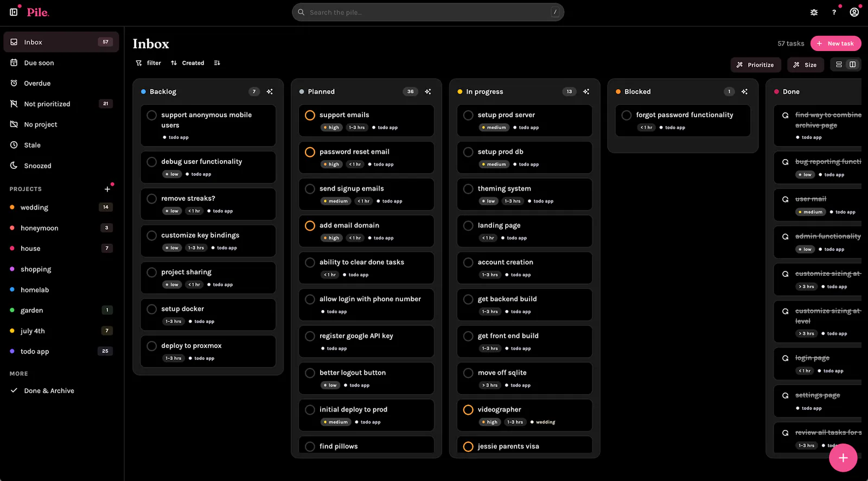This screenshot has width=868, height=481.
Task: Check off 'videographer' task
Action: 468,410
